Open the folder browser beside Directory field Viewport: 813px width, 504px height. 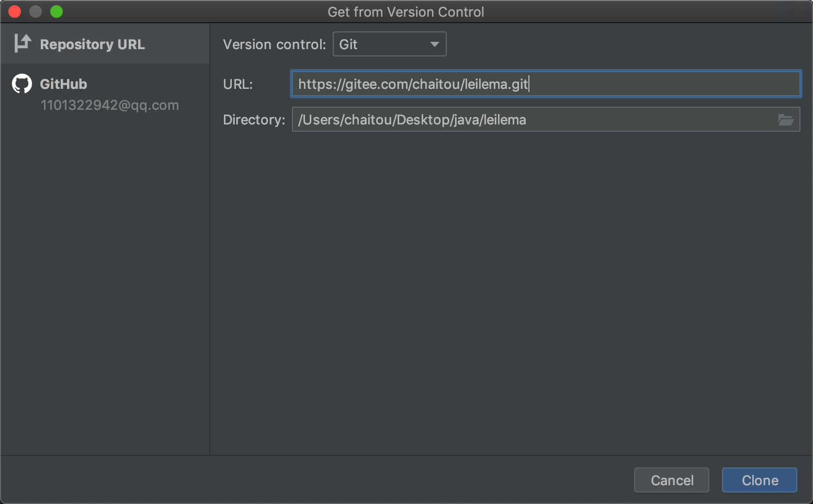point(786,120)
